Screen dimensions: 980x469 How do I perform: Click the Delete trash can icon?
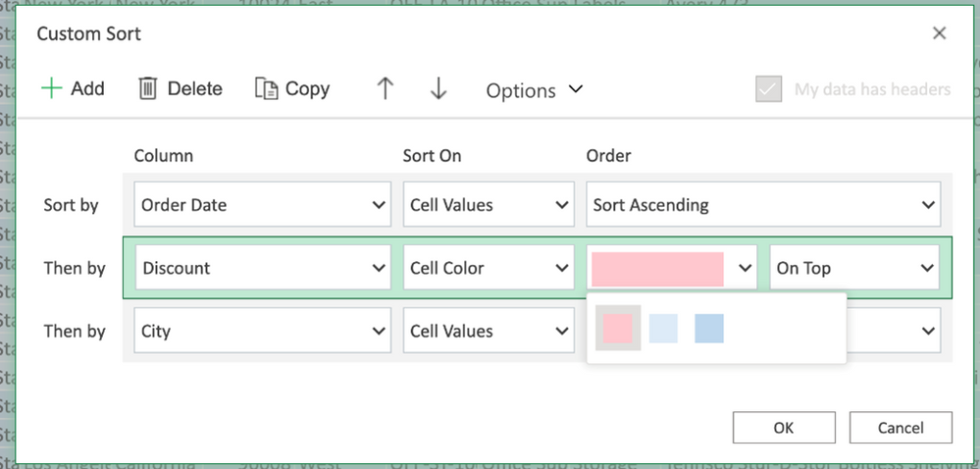point(148,88)
